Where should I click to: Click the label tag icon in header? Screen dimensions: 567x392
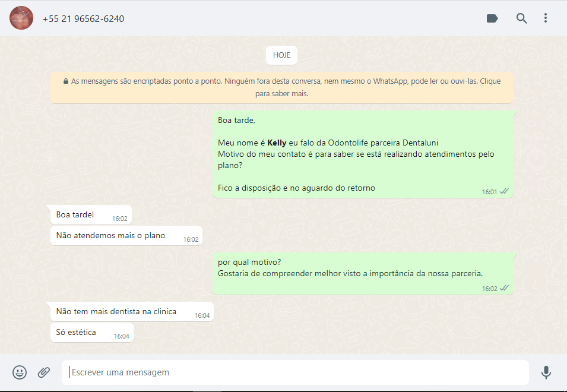[x=492, y=18]
